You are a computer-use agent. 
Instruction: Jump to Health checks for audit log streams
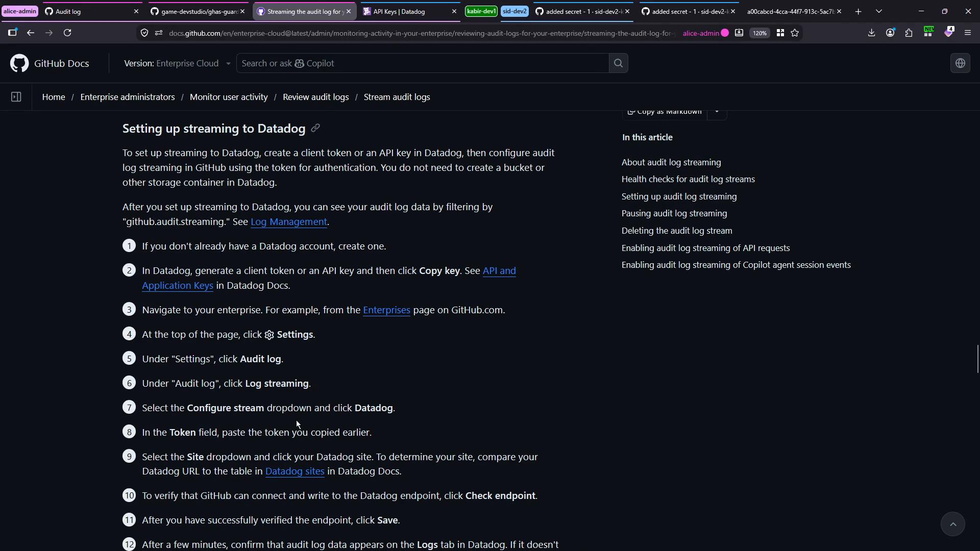[688, 180]
